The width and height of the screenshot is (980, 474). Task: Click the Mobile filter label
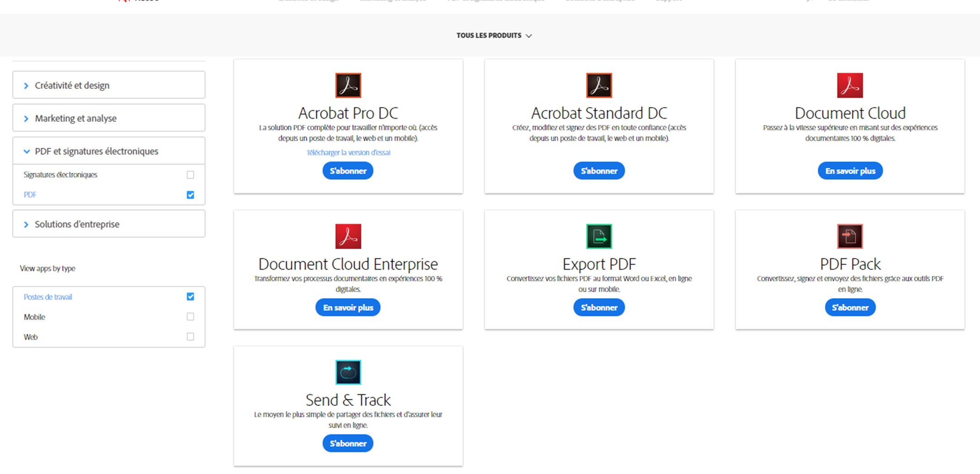(34, 317)
